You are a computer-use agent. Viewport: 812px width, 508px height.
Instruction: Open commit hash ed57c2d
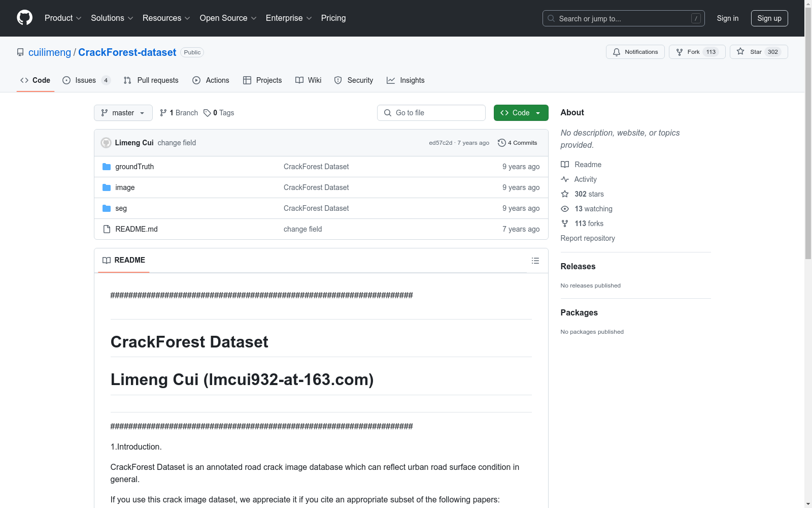[x=440, y=143]
